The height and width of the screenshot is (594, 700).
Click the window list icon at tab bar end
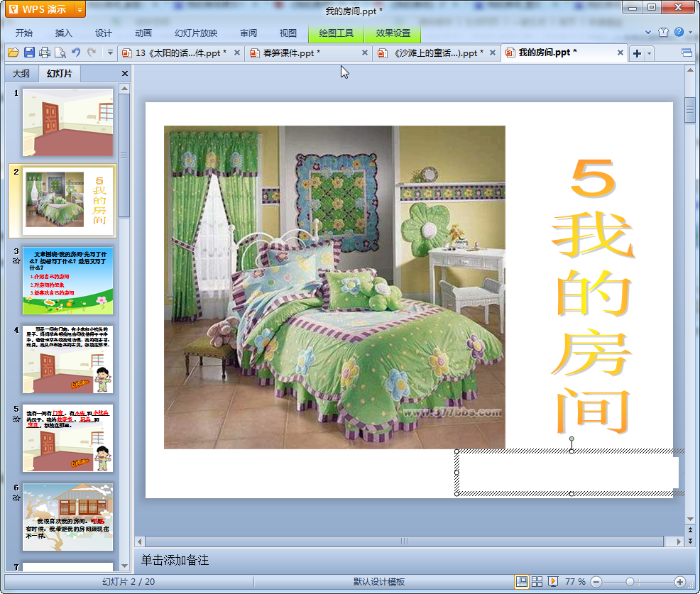click(687, 53)
